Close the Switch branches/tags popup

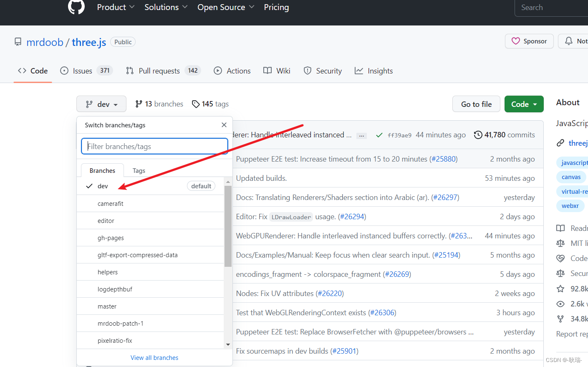pos(224,125)
